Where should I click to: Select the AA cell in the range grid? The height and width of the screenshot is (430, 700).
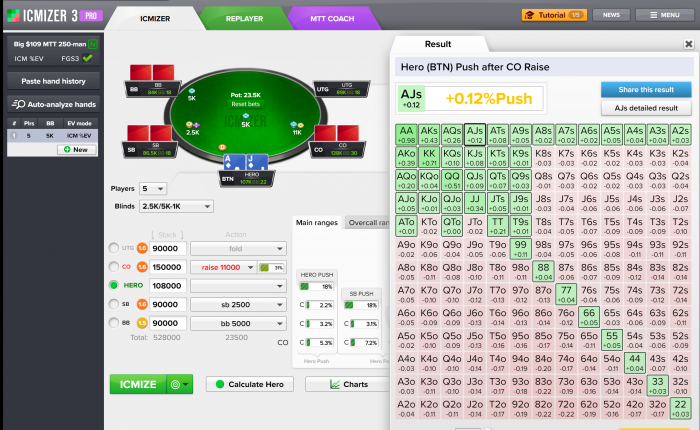pyautogui.click(x=406, y=135)
